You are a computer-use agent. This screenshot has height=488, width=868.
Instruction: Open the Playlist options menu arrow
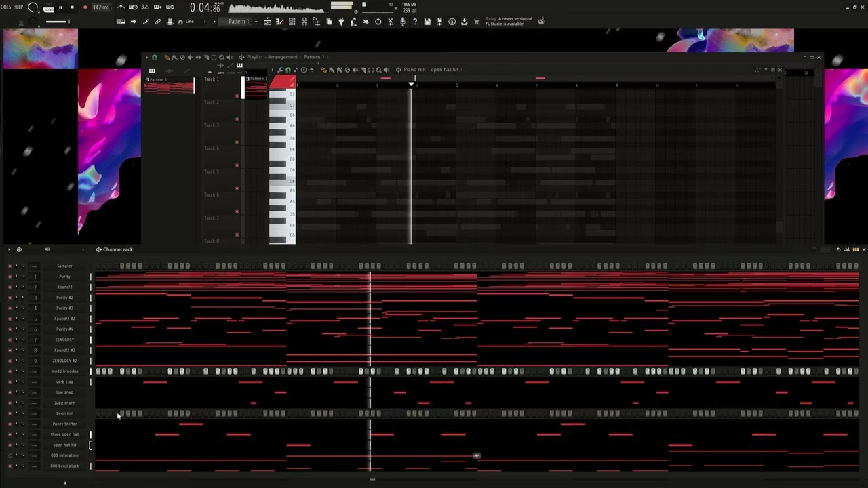[146, 57]
